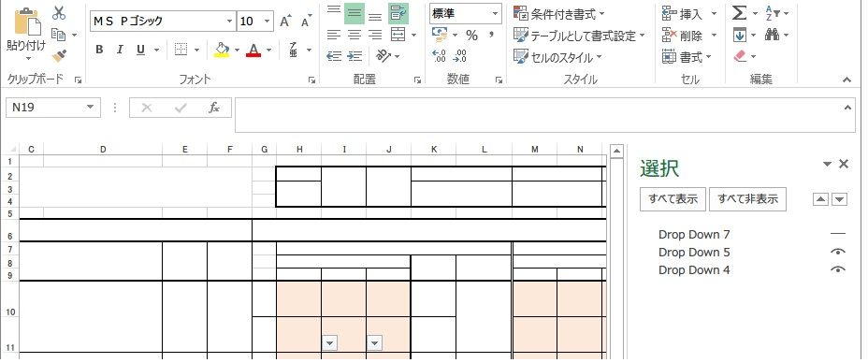Click the accounting number format icon
Viewport: 868px width, 363px height.
click(x=441, y=36)
